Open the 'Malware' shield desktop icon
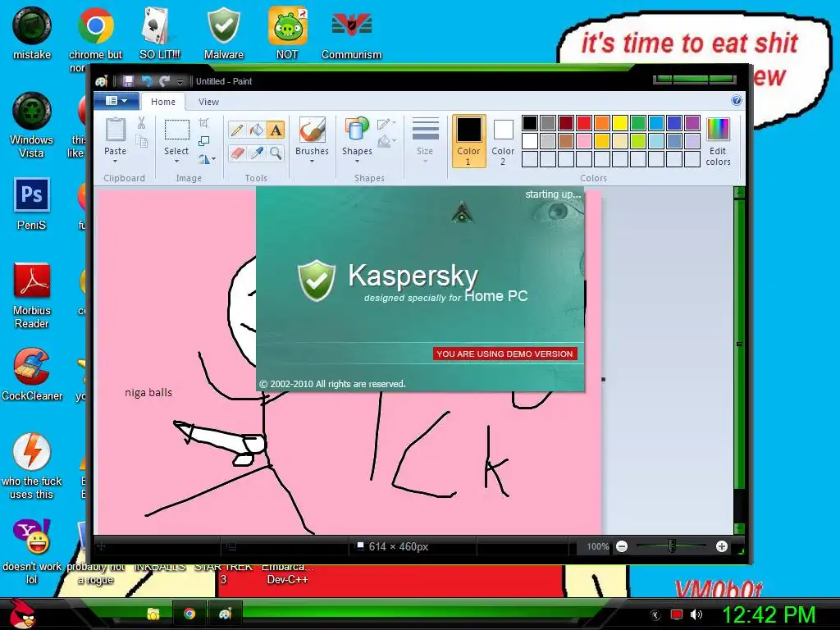The image size is (840, 630). tap(223, 32)
